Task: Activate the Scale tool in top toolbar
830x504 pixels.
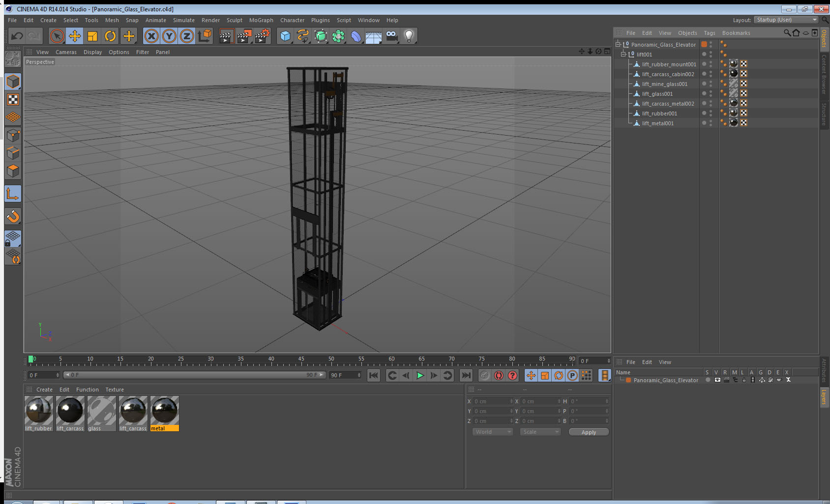Action: [92, 36]
